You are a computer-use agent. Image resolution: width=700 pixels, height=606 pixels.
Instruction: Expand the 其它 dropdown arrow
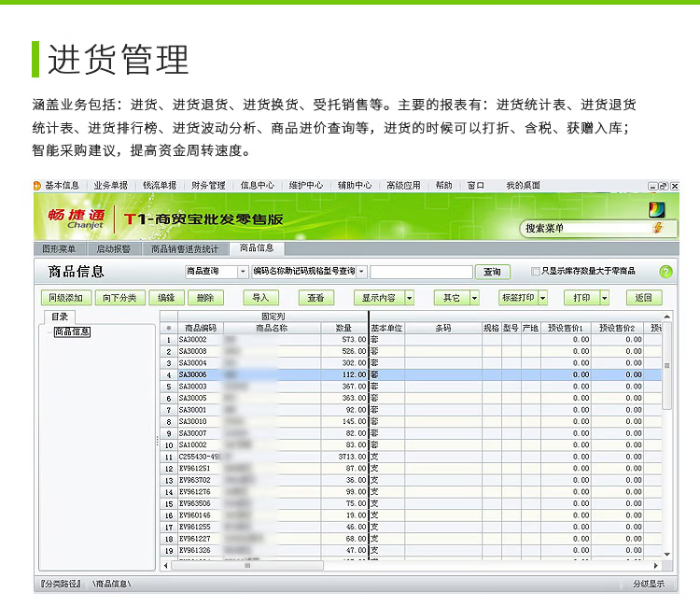(474, 298)
